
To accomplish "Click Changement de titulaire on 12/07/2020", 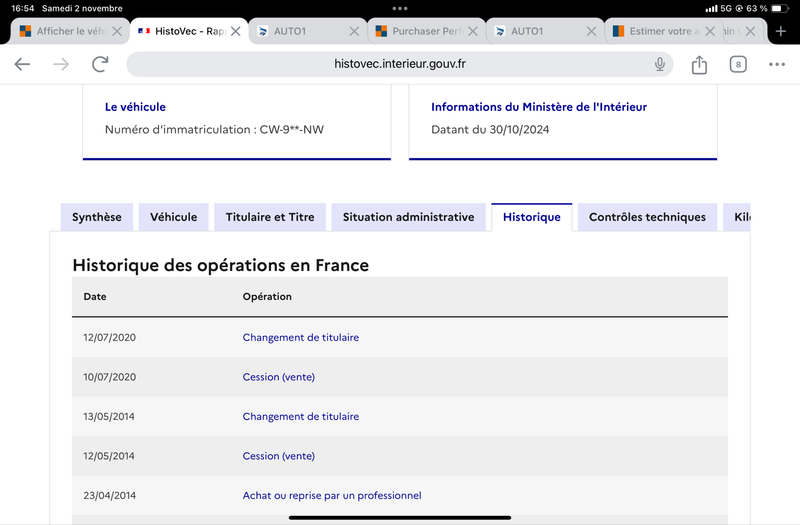I will [x=301, y=337].
